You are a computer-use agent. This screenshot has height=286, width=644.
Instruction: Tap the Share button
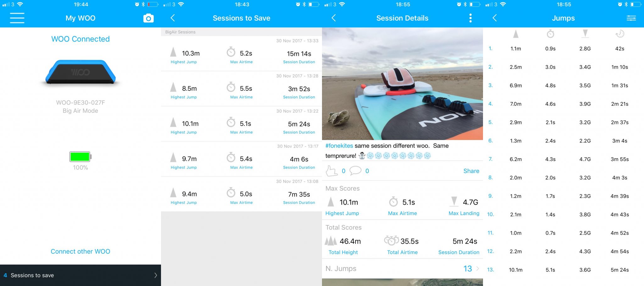pyautogui.click(x=471, y=171)
